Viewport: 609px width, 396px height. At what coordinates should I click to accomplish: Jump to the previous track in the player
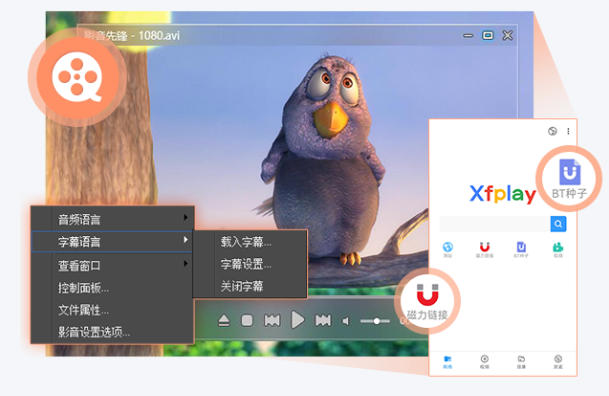tap(272, 321)
